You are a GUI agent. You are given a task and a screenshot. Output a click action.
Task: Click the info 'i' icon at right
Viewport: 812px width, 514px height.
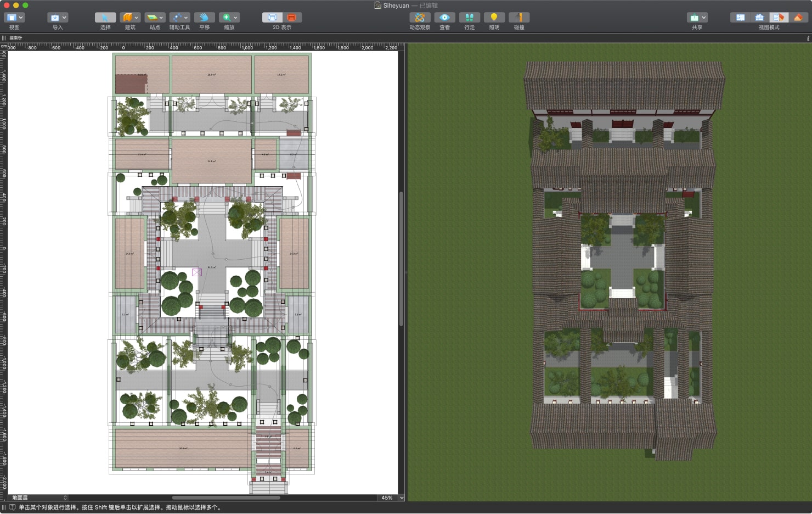pos(808,38)
